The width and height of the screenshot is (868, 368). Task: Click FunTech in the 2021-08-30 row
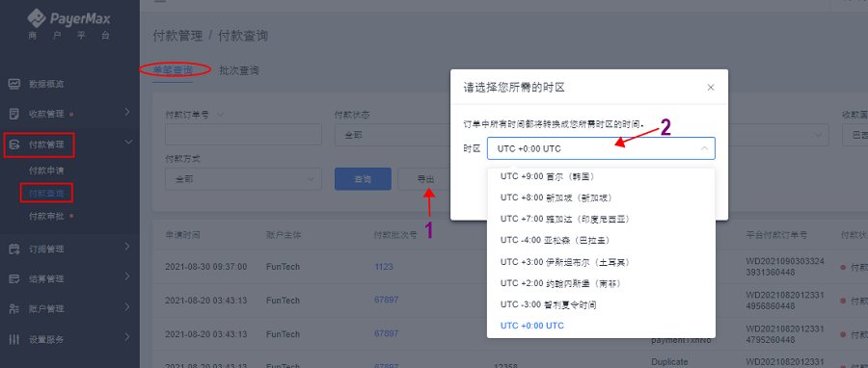[283, 266]
